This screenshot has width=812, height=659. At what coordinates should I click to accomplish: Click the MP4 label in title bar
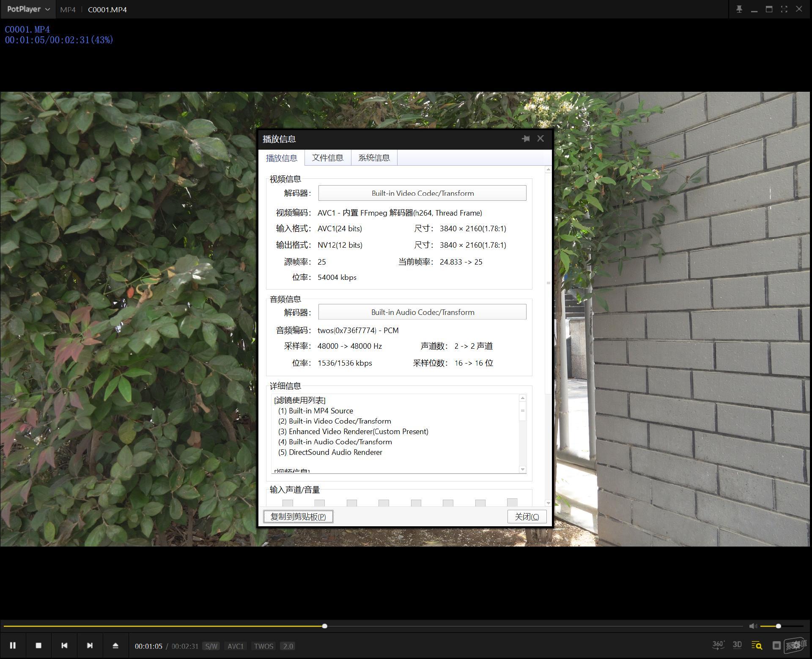pos(68,9)
